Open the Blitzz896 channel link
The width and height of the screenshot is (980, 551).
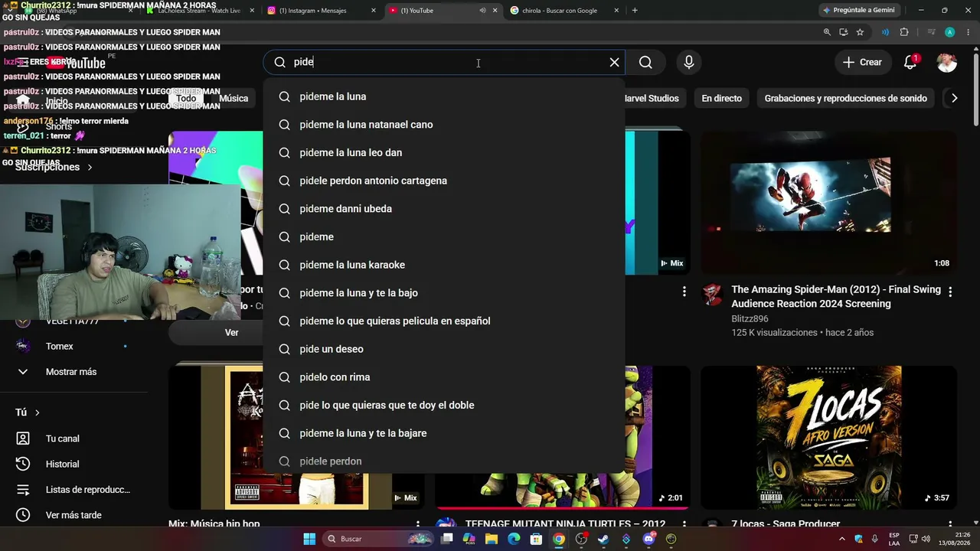tap(750, 318)
